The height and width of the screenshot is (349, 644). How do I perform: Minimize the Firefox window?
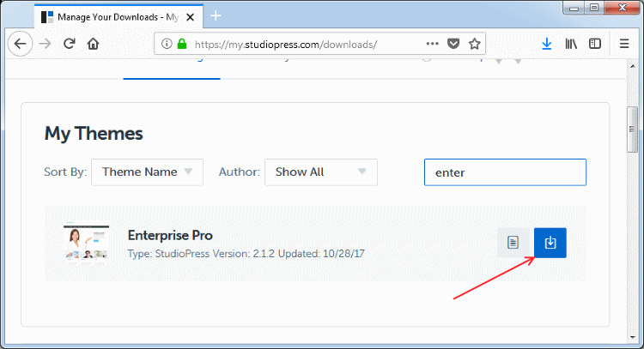(x=574, y=8)
